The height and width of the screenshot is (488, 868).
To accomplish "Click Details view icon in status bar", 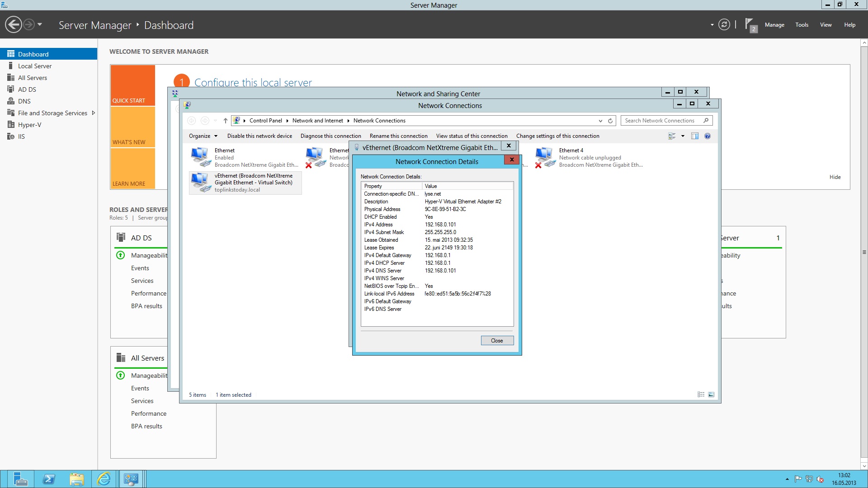I will (701, 394).
